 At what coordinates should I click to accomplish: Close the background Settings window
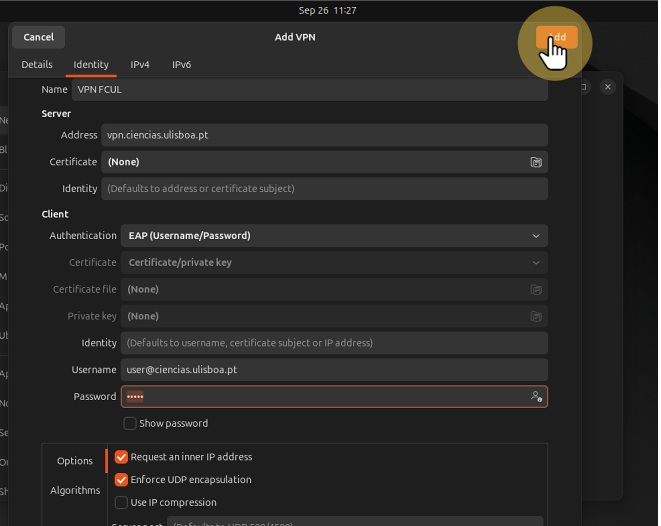click(x=607, y=87)
